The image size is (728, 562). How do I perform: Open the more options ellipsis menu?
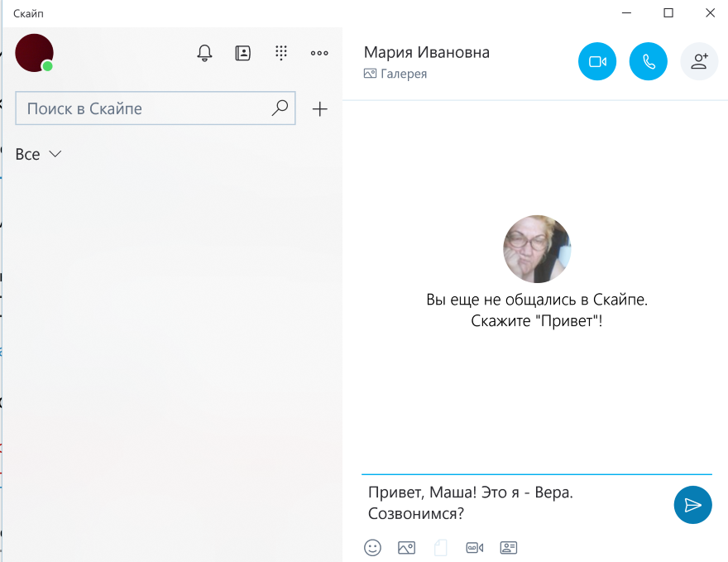[x=319, y=53]
